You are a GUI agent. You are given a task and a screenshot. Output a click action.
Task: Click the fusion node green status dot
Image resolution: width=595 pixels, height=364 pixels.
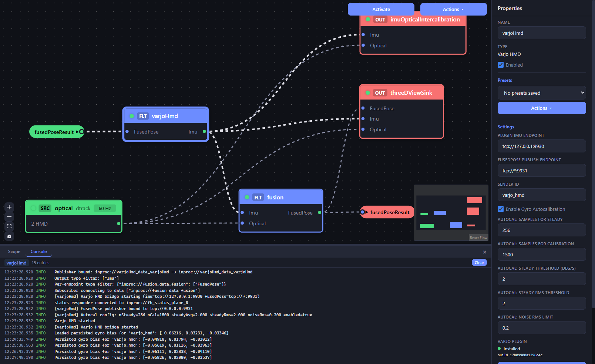[x=247, y=197]
